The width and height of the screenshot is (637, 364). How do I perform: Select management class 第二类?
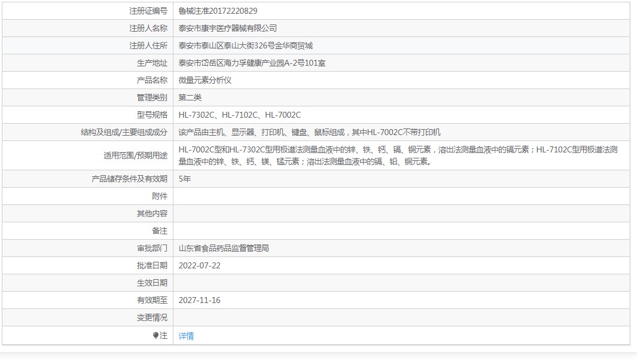click(190, 97)
